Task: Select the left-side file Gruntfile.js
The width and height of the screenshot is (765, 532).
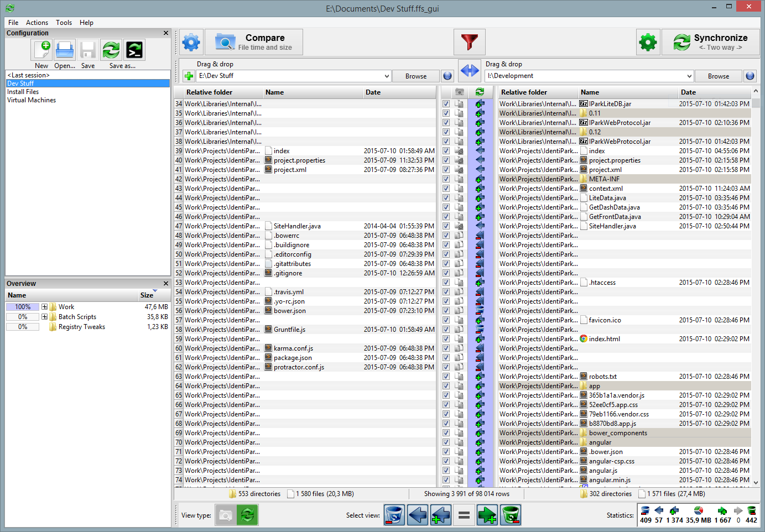Action: (289, 330)
